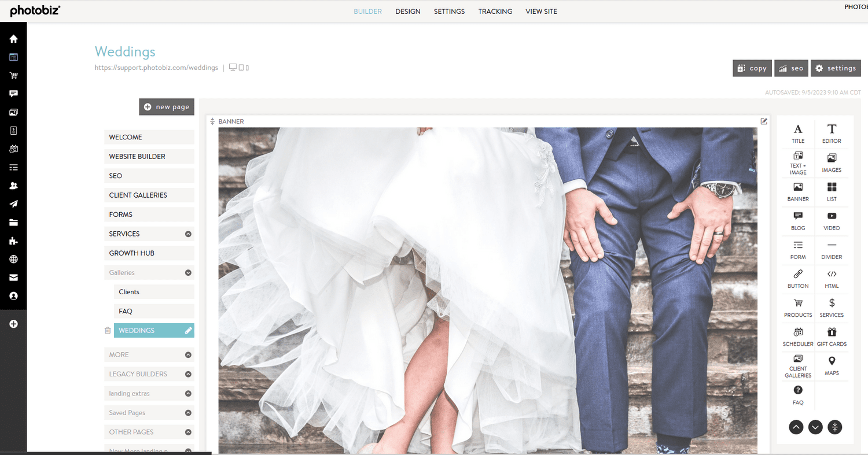Image resolution: width=868 pixels, height=455 pixels.
Task: Switch to desktop preview mode
Action: pyautogui.click(x=231, y=67)
